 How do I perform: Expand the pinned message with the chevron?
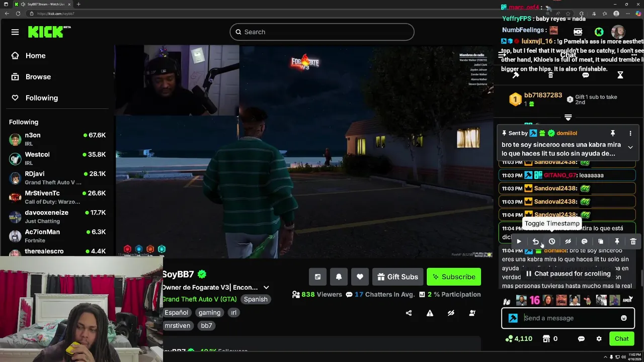630,147
